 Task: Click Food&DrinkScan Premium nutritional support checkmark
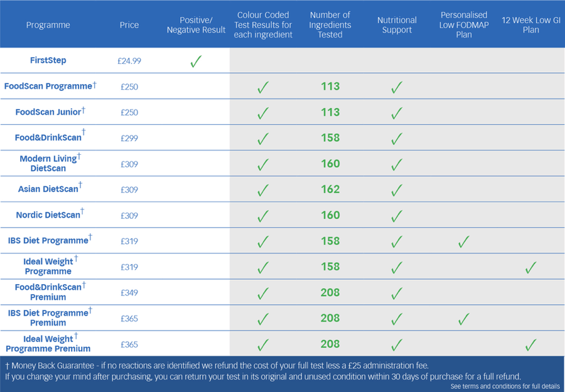click(x=397, y=294)
